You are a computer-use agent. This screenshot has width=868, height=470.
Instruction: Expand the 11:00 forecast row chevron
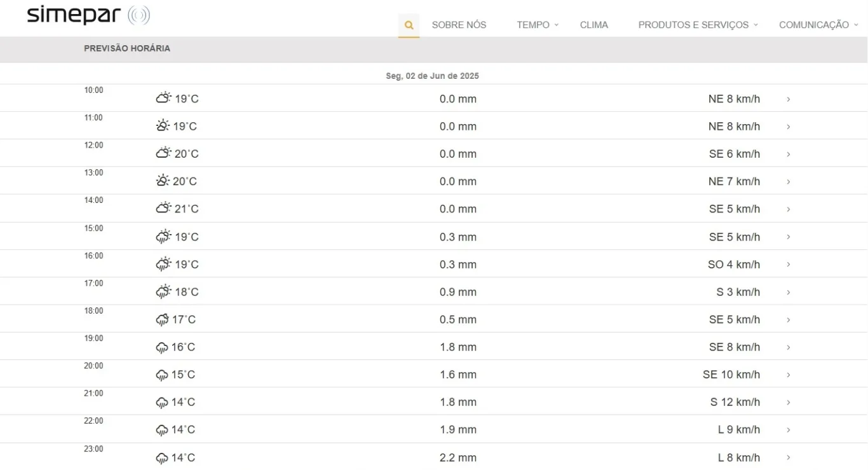point(788,127)
